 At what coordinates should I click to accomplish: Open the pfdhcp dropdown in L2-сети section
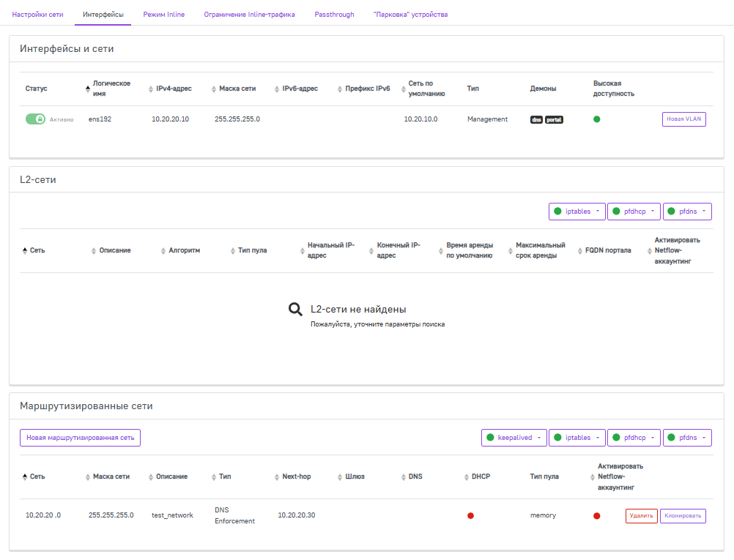634,212
